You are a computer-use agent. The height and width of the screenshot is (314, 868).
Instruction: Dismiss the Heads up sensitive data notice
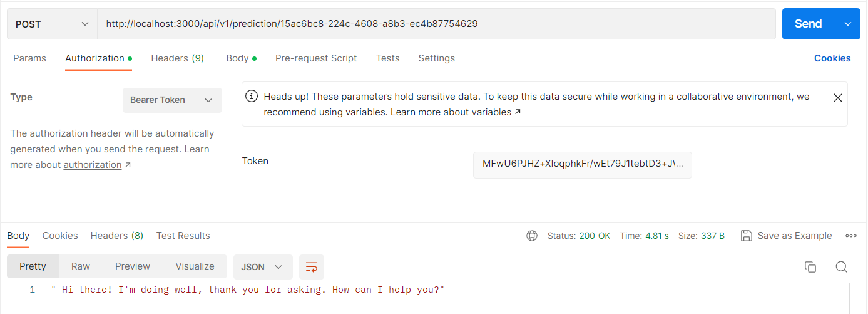coord(838,98)
